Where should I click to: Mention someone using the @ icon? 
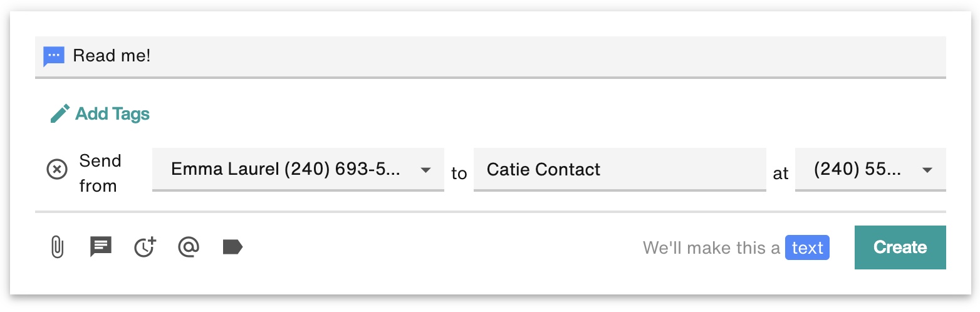tap(189, 247)
